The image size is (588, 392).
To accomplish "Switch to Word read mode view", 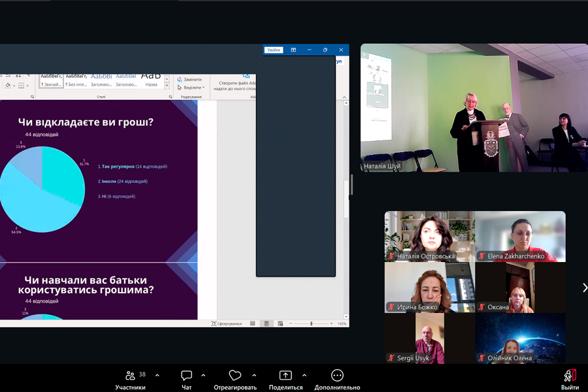I will pos(252,323).
